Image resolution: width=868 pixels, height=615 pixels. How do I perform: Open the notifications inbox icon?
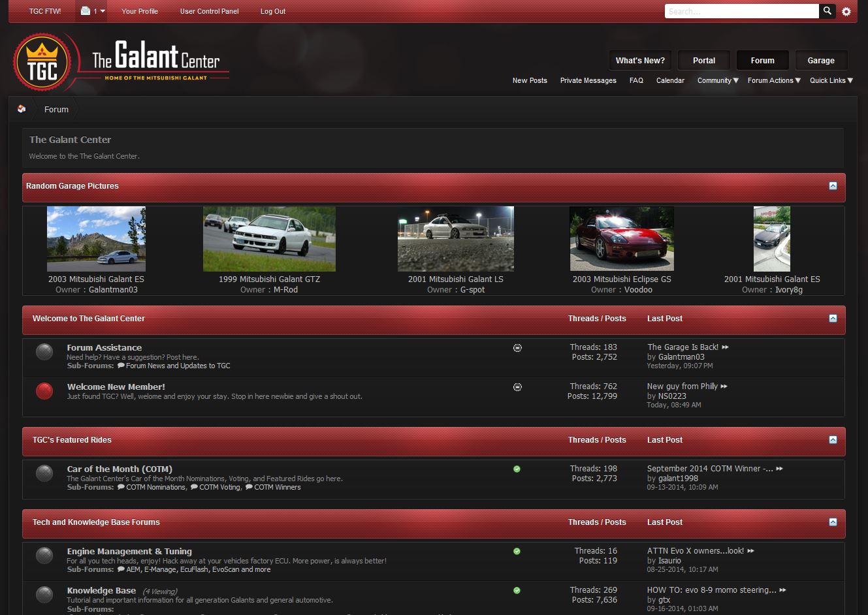pos(86,11)
